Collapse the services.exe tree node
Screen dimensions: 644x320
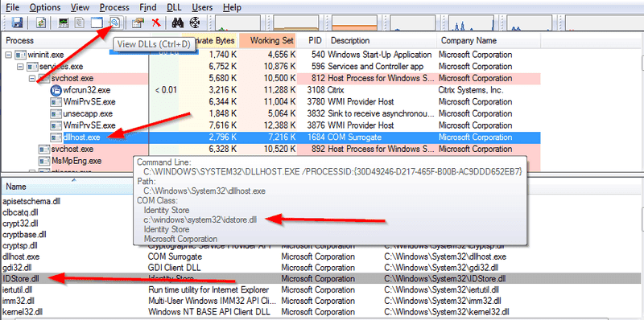pos(21,67)
